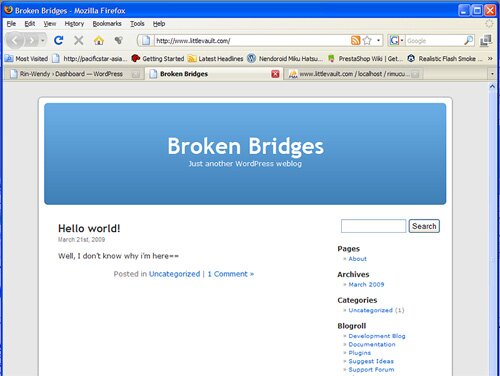Click the vertical scrollbar up arrow
This screenshot has width=500, height=376.
coord(492,87)
